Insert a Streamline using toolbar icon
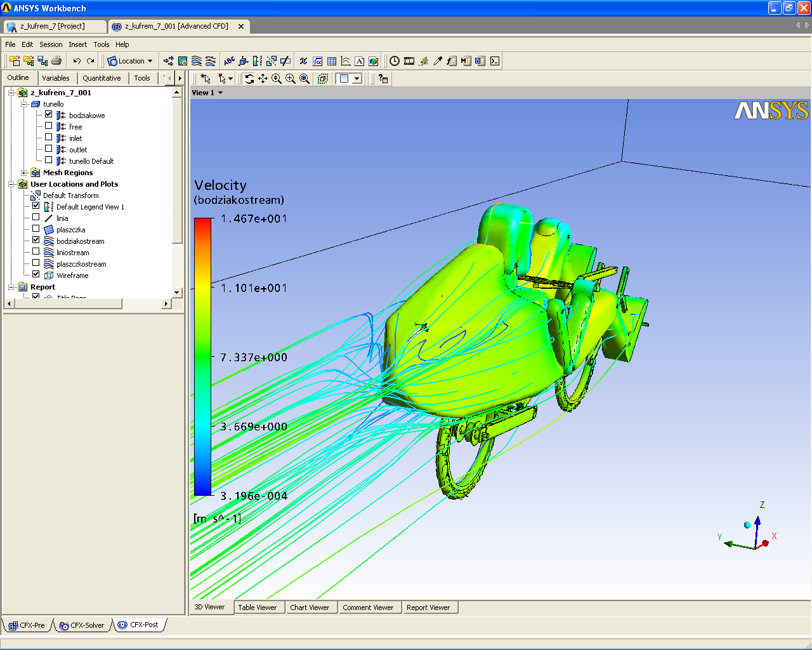The image size is (812, 650). [x=197, y=61]
